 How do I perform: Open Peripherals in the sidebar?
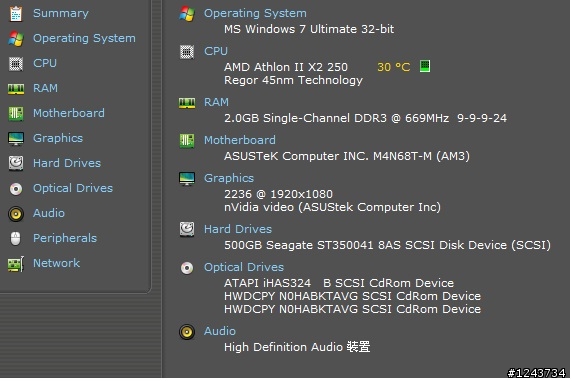tap(65, 239)
